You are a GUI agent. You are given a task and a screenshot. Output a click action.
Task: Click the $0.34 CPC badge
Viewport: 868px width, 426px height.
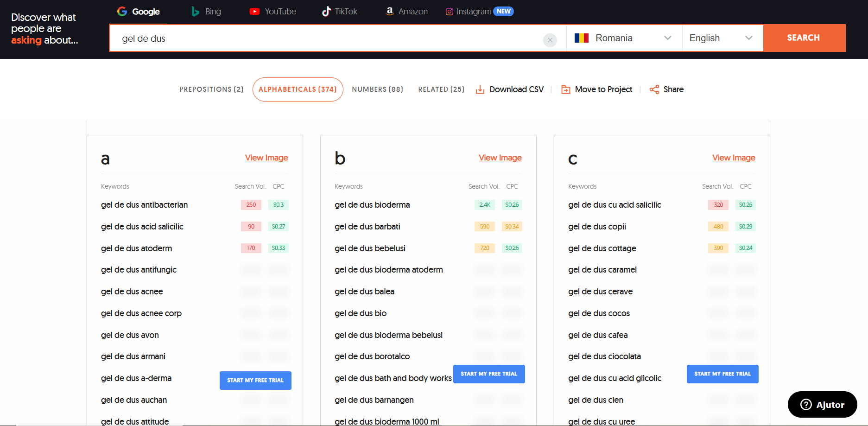point(512,227)
